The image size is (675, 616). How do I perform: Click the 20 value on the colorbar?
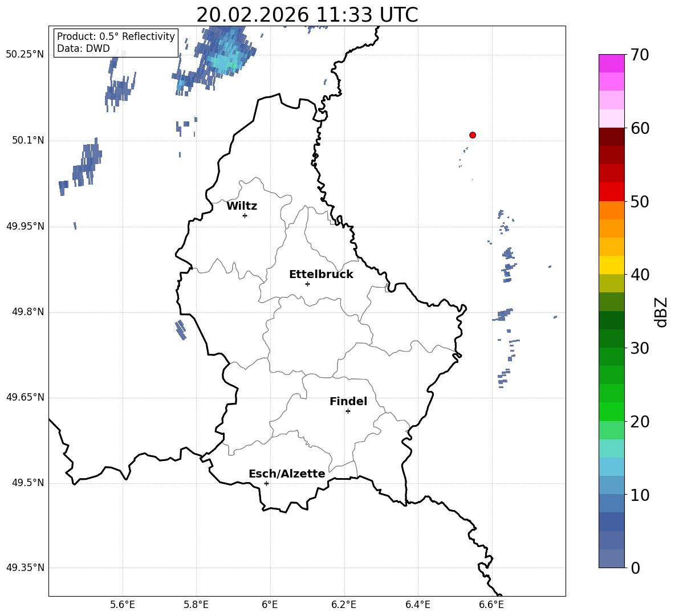click(x=639, y=422)
